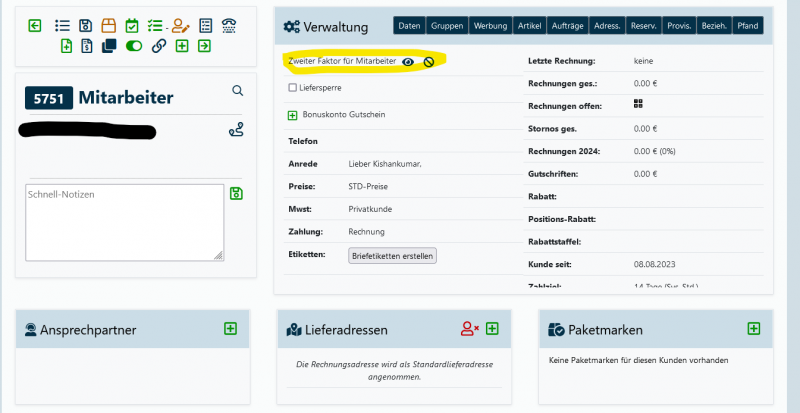Switch to the Gruppen tab
The width and height of the screenshot is (800, 413).
click(446, 26)
